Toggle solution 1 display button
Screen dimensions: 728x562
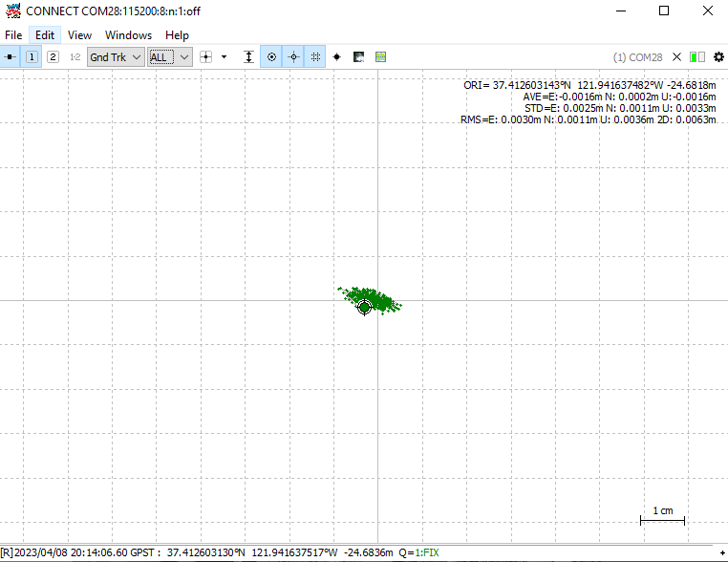(x=32, y=57)
